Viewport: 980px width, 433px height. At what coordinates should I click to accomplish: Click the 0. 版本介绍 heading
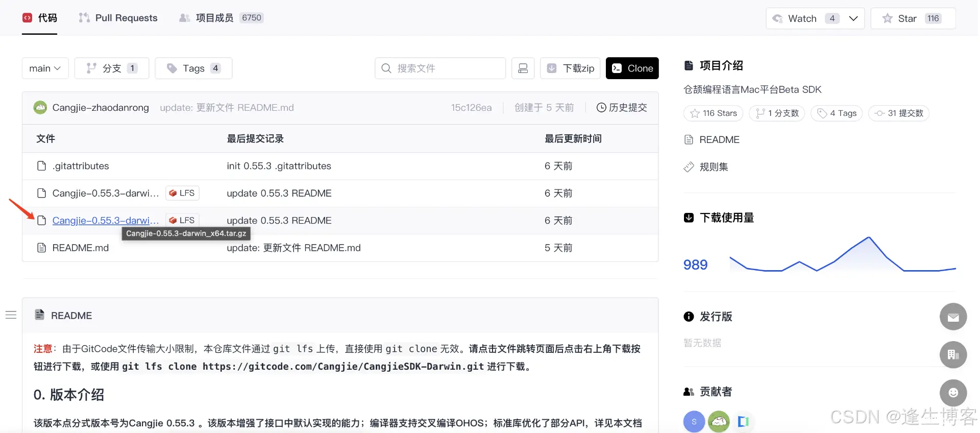(x=69, y=395)
